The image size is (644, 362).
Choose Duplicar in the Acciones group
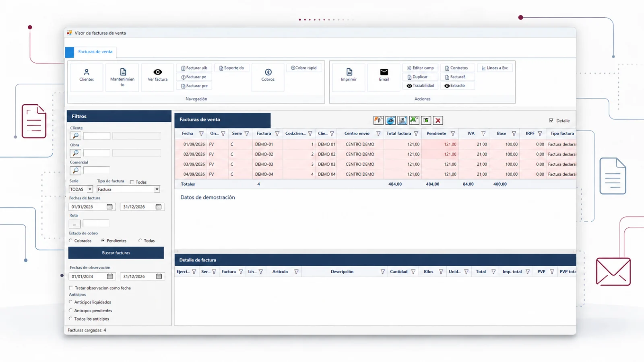point(420,77)
